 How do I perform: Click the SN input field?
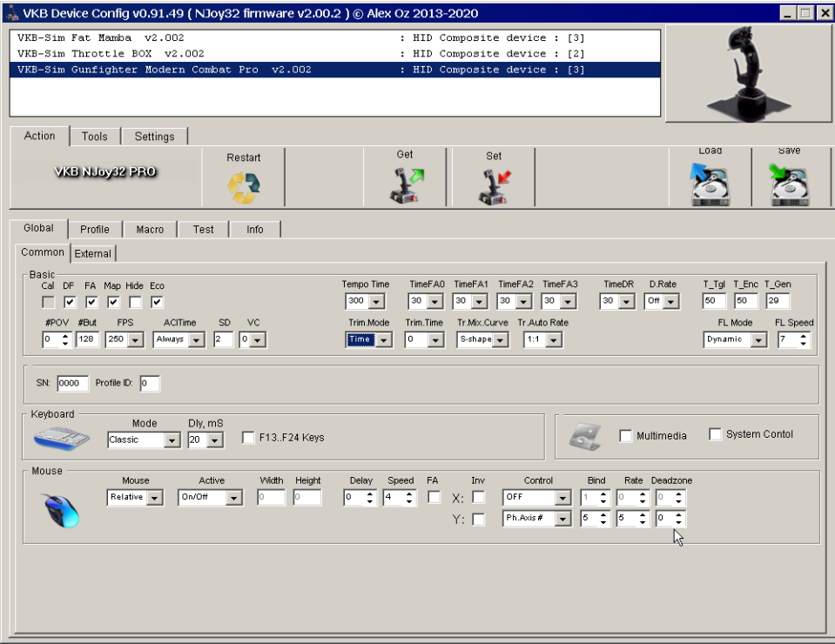[71, 383]
